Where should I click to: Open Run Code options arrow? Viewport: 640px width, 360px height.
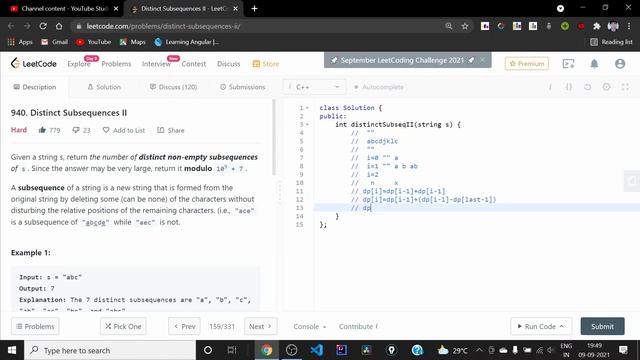562,326
